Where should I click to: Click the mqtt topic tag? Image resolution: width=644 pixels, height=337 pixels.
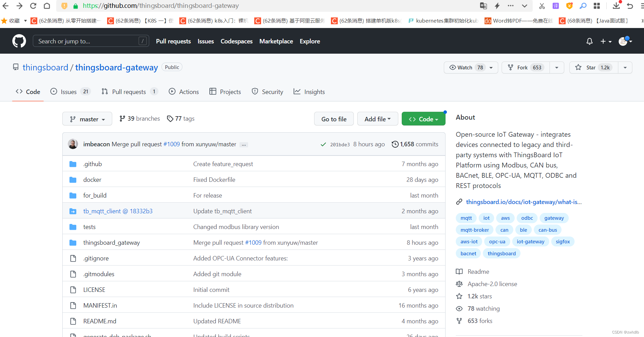point(466,218)
